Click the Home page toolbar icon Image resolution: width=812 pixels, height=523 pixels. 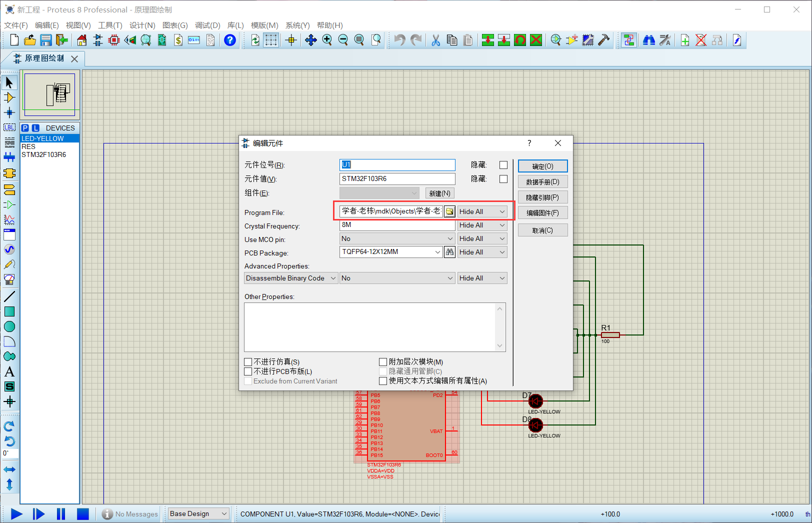[x=82, y=40]
